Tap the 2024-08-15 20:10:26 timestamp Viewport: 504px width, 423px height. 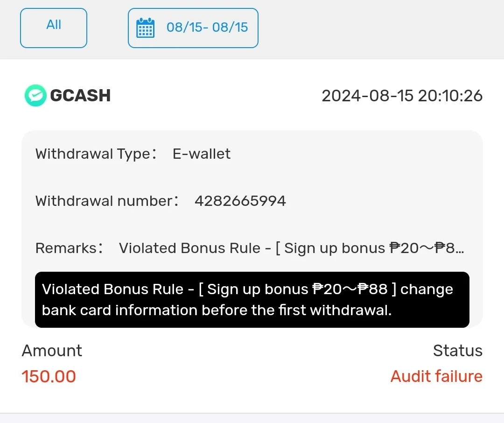(402, 96)
